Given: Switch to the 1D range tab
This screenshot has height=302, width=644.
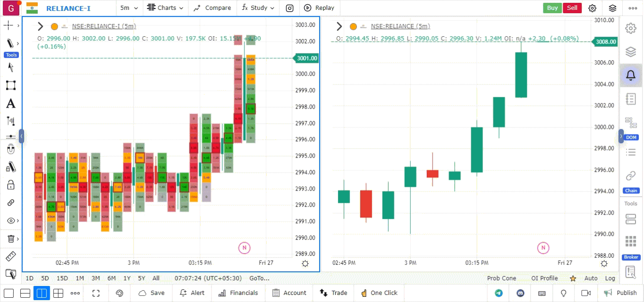Looking at the screenshot, I should 29,278.
